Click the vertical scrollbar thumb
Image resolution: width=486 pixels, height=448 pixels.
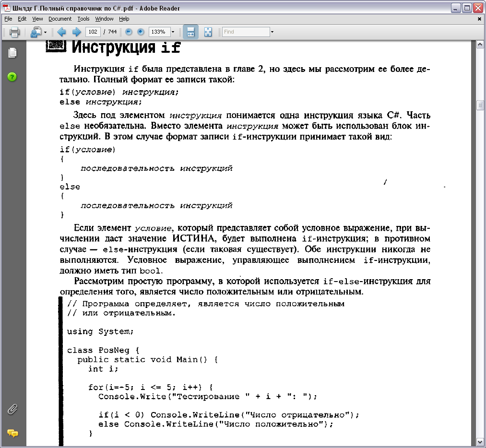(480, 106)
